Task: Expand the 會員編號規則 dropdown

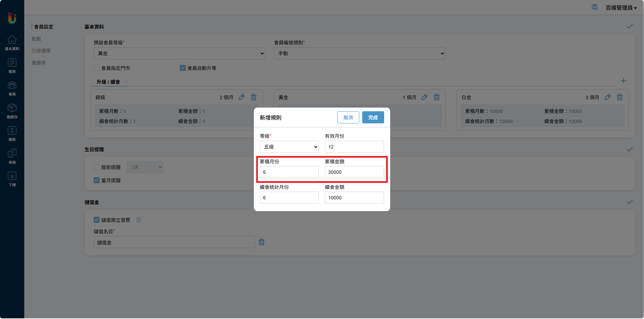Action: click(359, 53)
